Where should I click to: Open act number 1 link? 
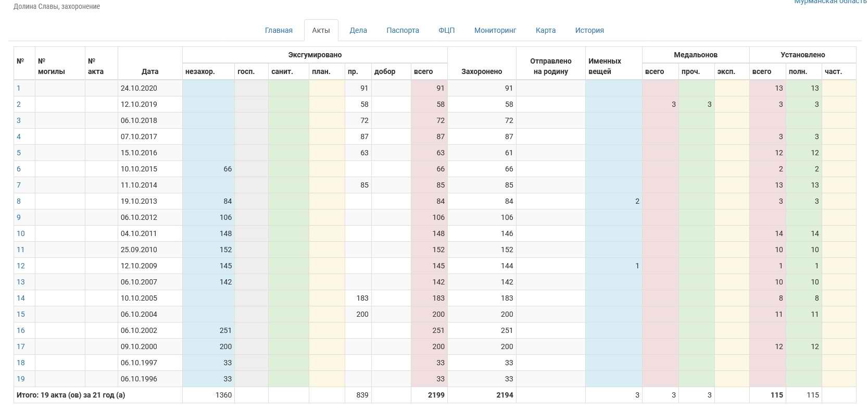[x=19, y=88]
